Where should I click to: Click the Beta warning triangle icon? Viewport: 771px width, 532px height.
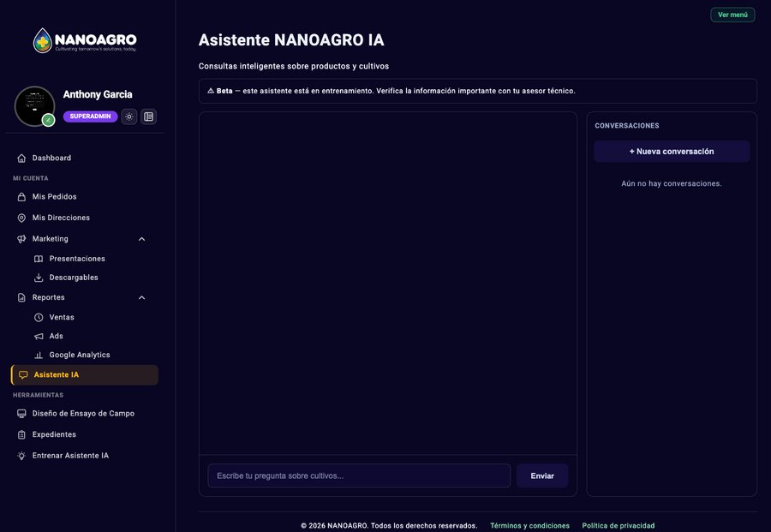pos(211,91)
